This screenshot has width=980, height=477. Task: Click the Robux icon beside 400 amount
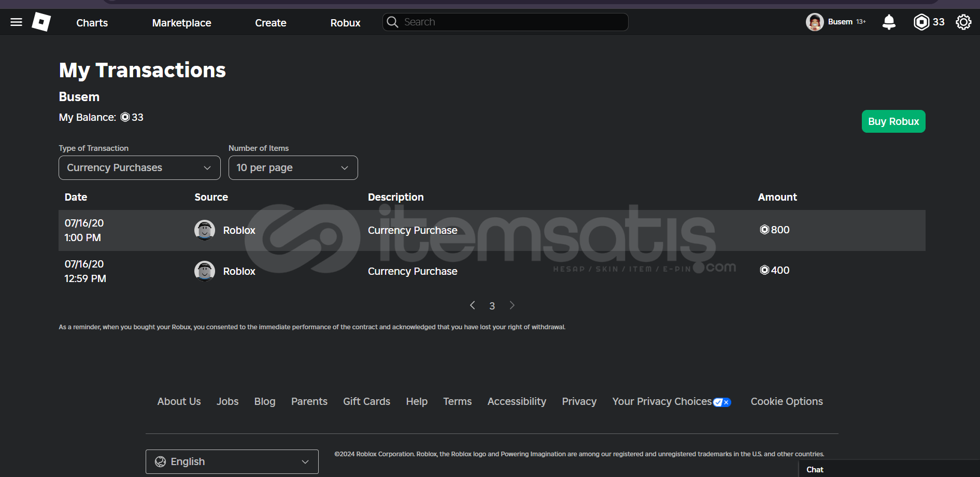[x=764, y=270]
